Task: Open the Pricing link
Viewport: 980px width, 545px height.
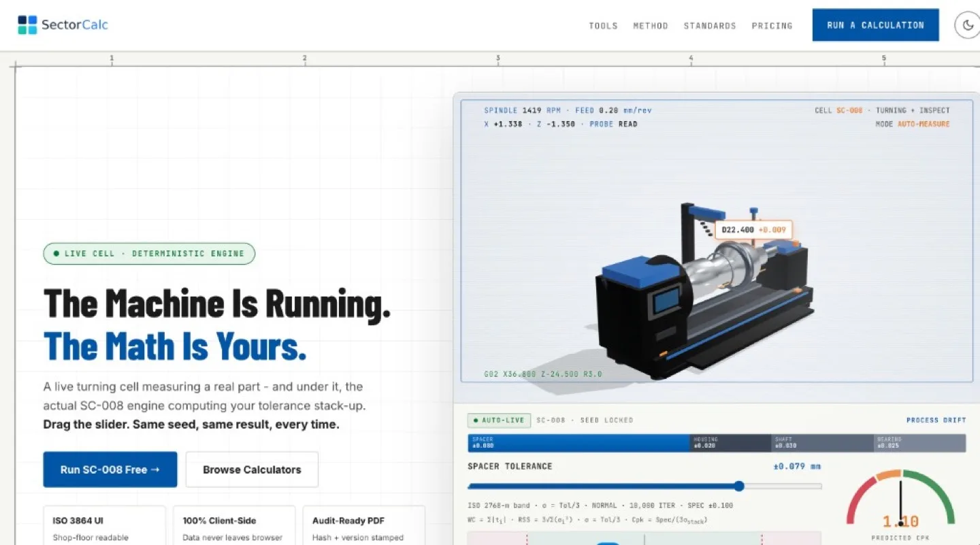Action: [772, 26]
